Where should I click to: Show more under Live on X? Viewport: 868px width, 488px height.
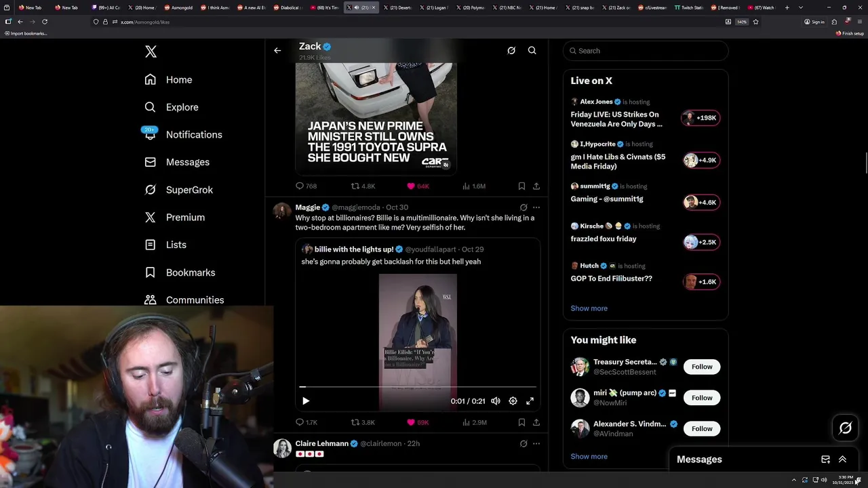[589, 308]
